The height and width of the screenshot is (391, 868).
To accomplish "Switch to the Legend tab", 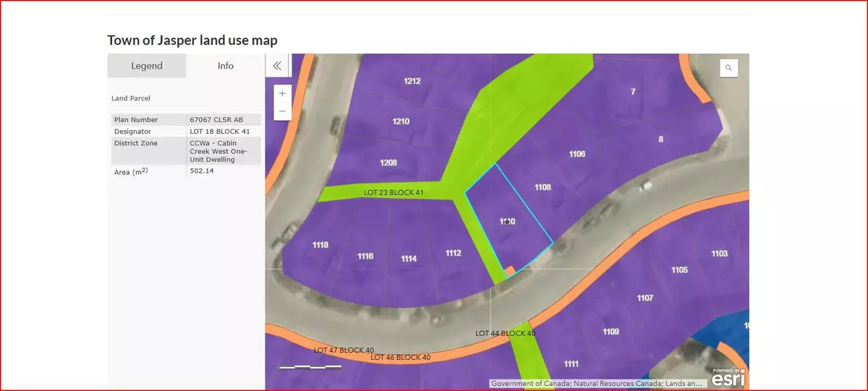I will pos(147,66).
